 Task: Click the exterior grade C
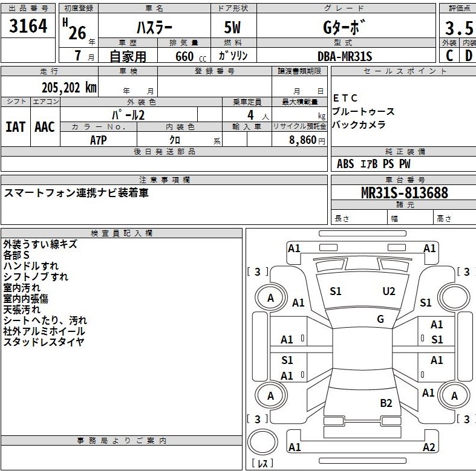(x=449, y=56)
